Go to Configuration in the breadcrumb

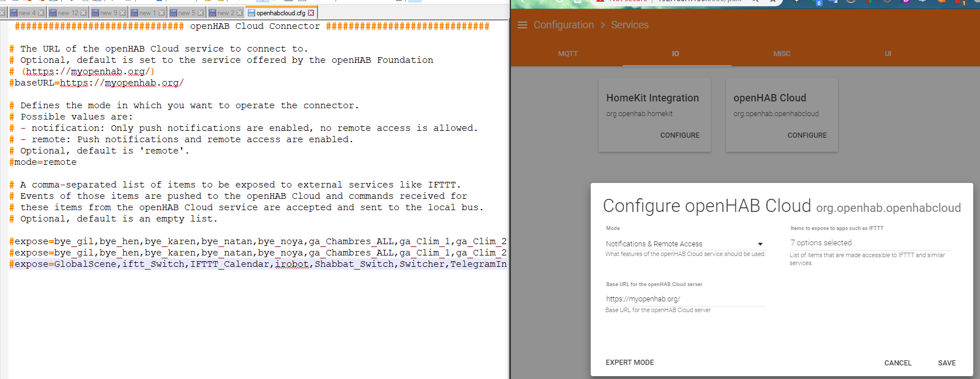pyautogui.click(x=564, y=25)
